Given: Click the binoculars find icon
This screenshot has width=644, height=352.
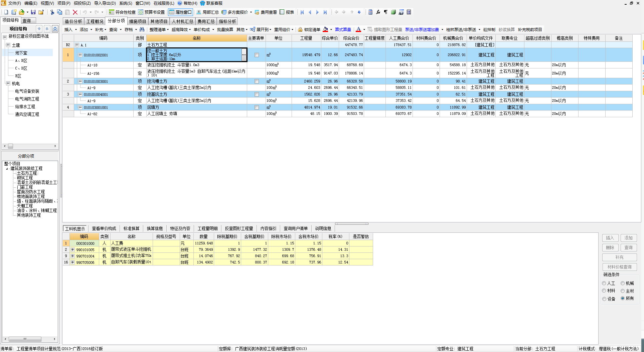Looking at the screenshot, I should tap(142, 30).
